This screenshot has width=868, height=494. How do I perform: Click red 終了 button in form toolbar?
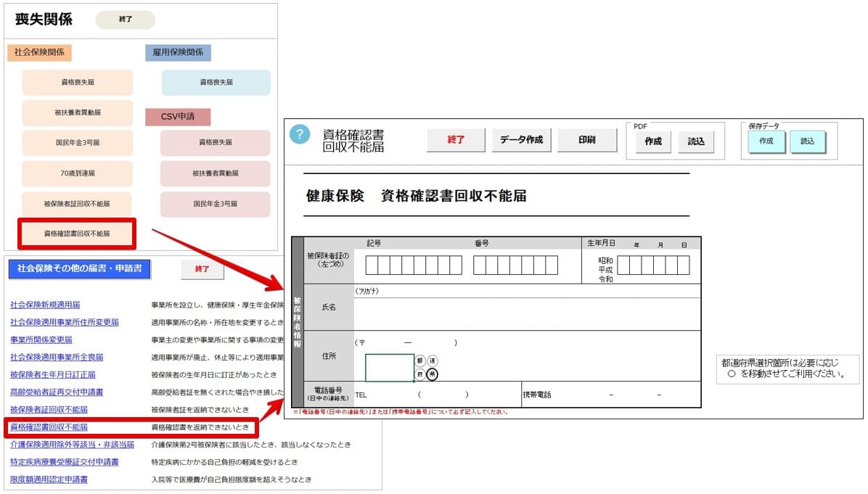point(456,140)
